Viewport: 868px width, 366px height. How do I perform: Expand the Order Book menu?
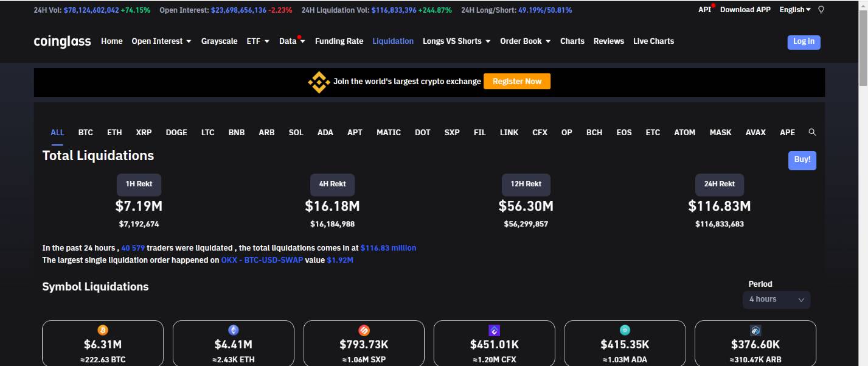(x=525, y=41)
